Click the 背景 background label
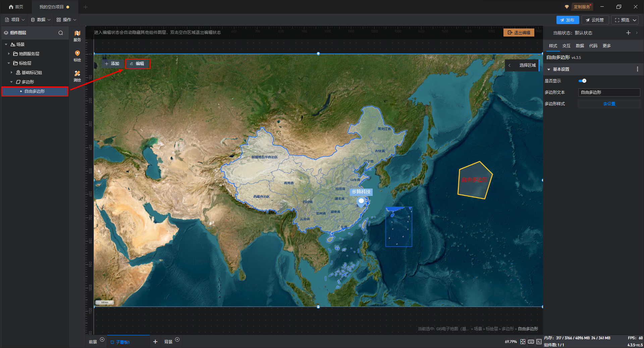 168,342
